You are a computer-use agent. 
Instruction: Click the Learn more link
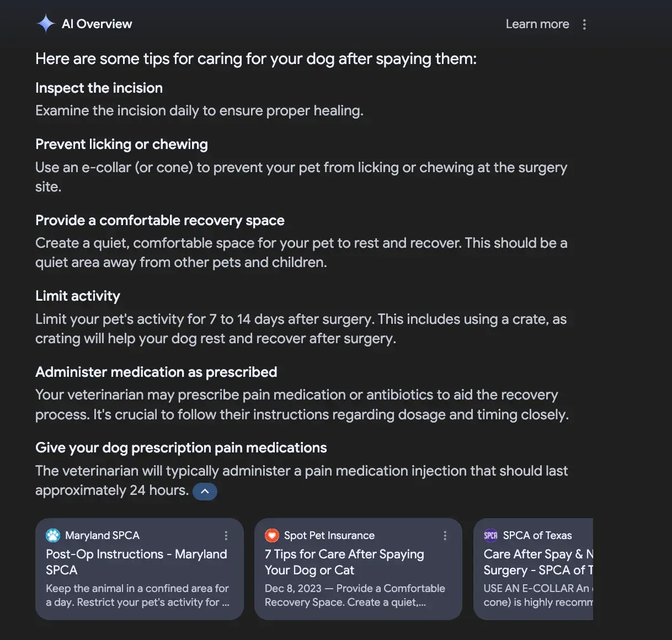(x=537, y=24)
